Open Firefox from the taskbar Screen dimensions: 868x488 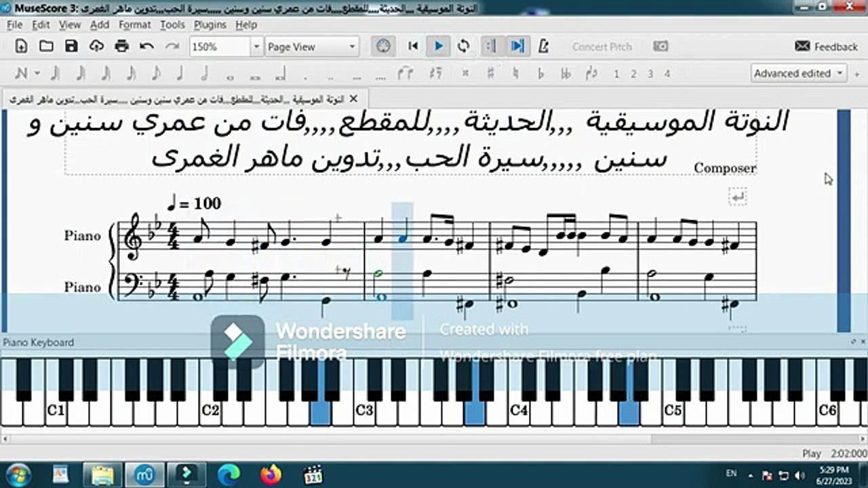(x=271, y=474)
